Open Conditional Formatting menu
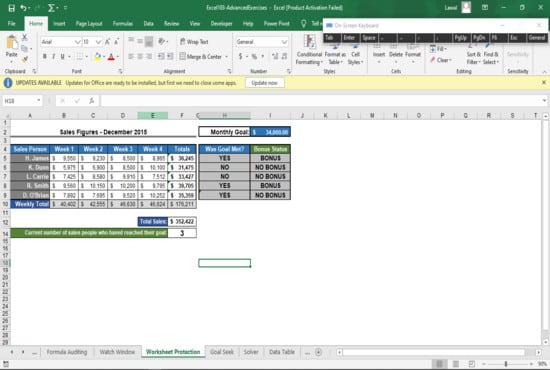Screen dimensions: 550x370 (x=309, y=50)
